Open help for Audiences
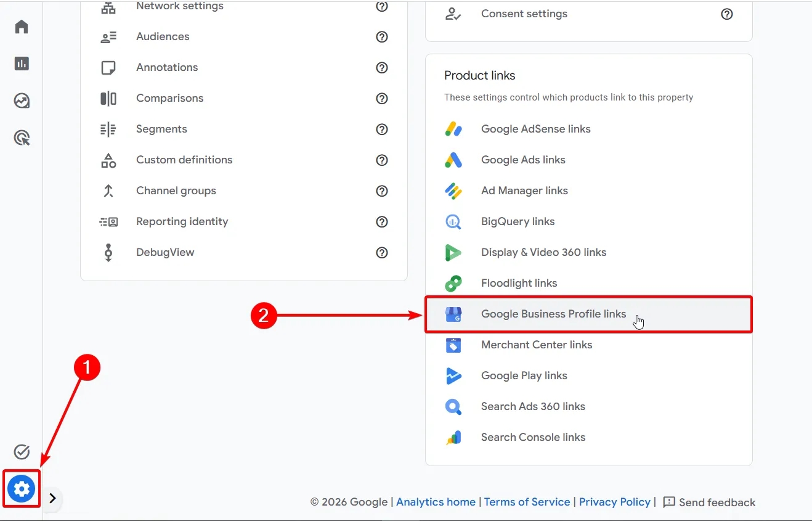This screenshot has width=812, height=521. coord(382,37)
